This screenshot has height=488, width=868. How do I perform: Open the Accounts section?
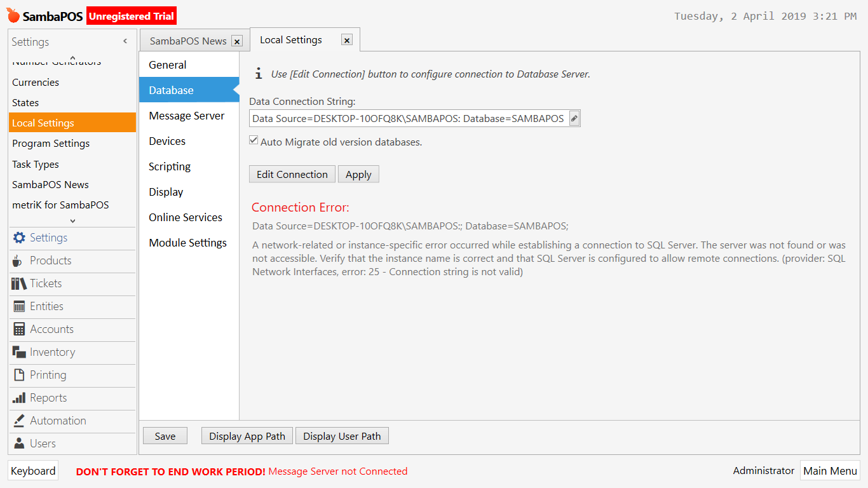[x=73, y=329]
